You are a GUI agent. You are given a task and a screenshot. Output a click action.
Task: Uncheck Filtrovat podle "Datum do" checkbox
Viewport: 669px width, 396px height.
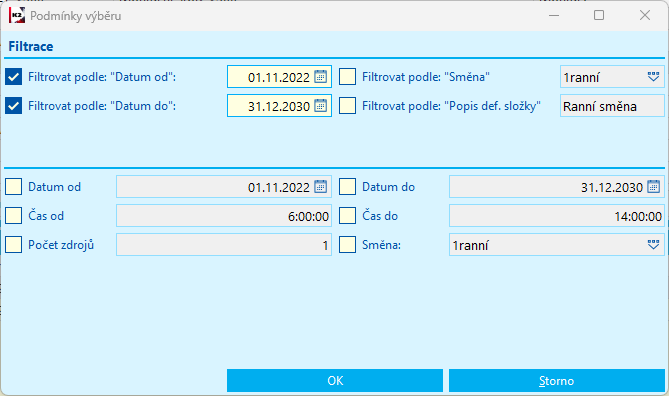[14, 106]
